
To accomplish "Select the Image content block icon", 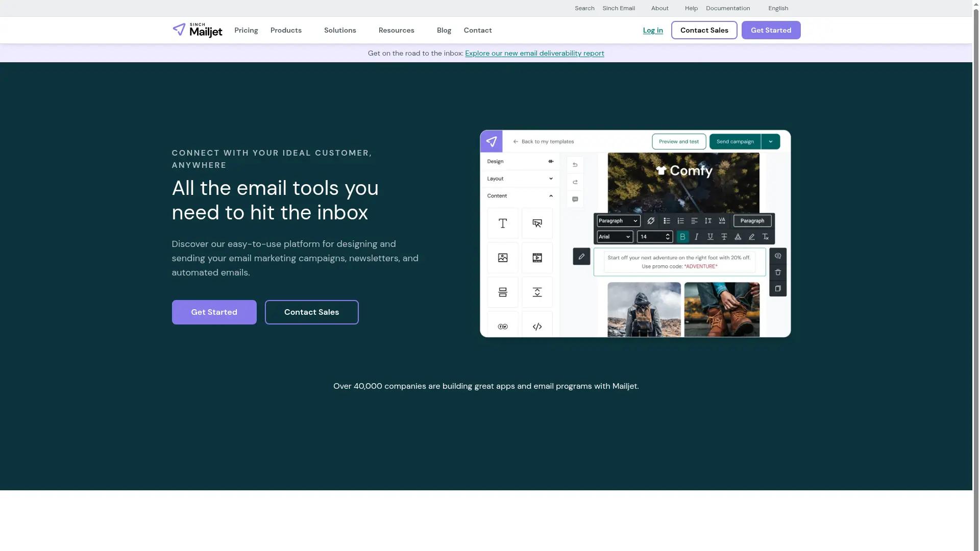I will point(502,258).
